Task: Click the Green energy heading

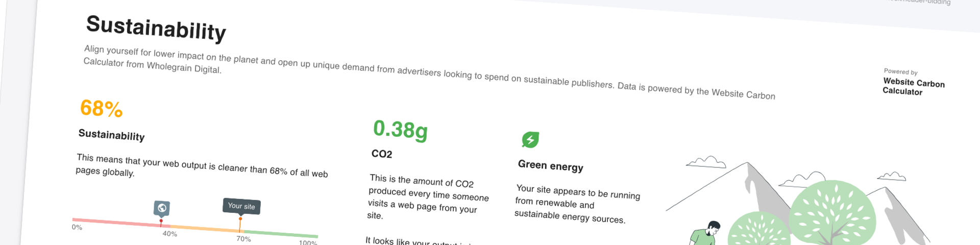Action: pos(550,165)
